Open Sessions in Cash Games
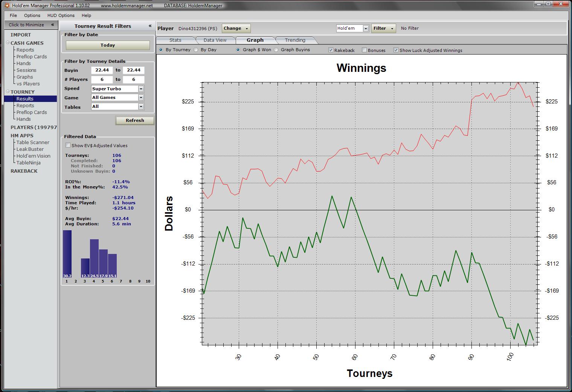The image size is (572, 392). (26, 70)
